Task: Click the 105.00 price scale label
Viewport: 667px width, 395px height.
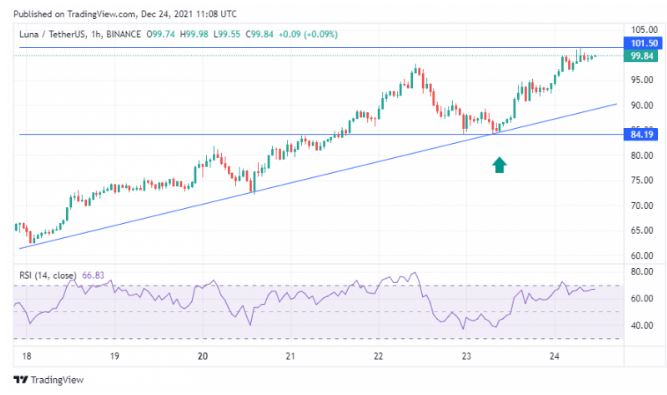Action: [644, 30]
